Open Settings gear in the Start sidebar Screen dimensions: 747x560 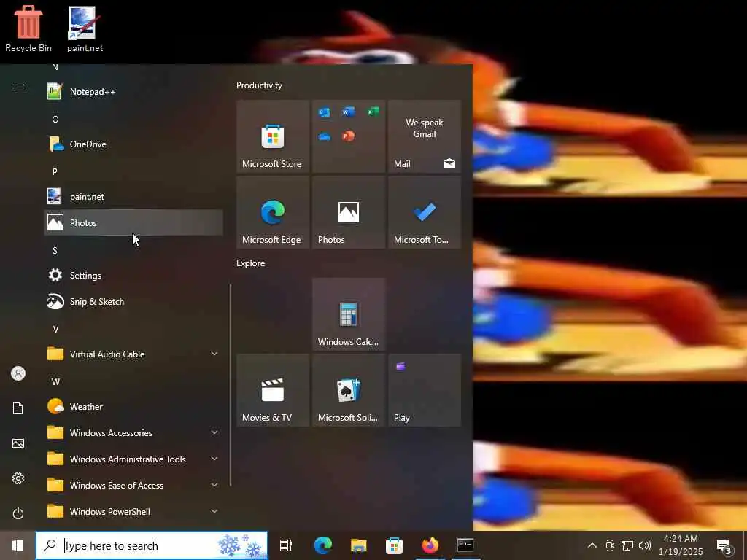click(18, 478)
